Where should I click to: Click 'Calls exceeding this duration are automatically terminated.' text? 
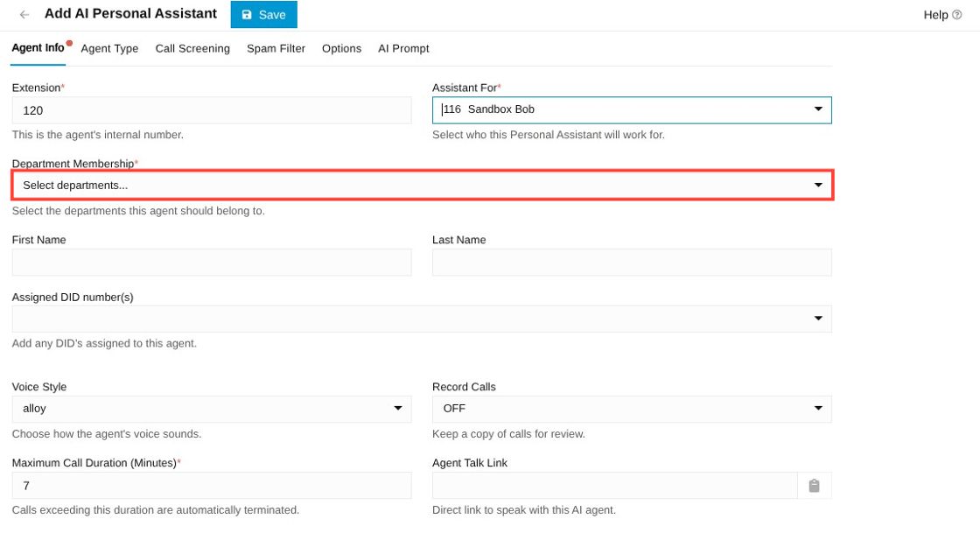tap(156, 510)
